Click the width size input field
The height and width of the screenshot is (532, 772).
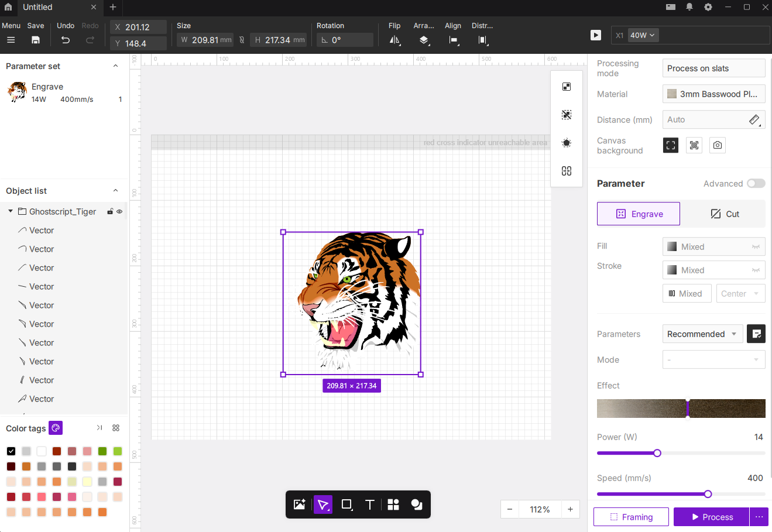click(x=205, y=40)
